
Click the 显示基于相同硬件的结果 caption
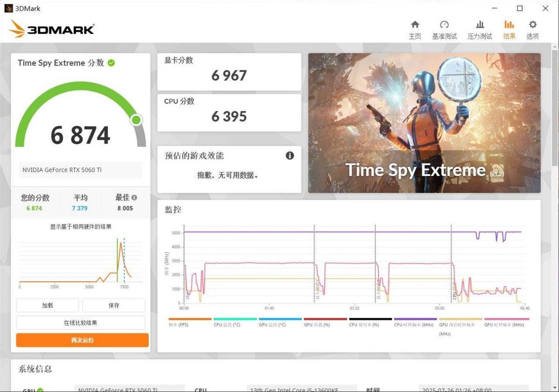coord(81,227)
